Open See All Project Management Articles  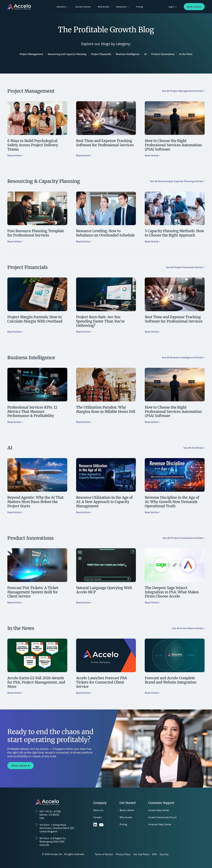click(183, 91)
